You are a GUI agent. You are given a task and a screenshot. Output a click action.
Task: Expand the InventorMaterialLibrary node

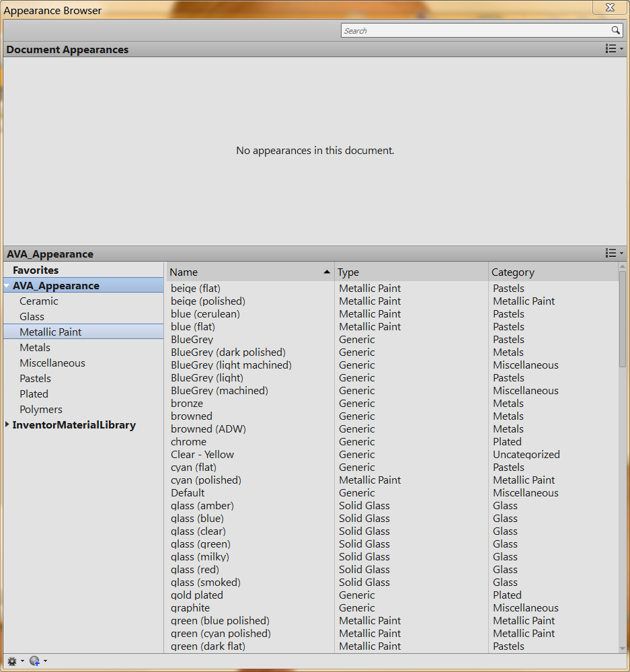[x=6, y=424]
